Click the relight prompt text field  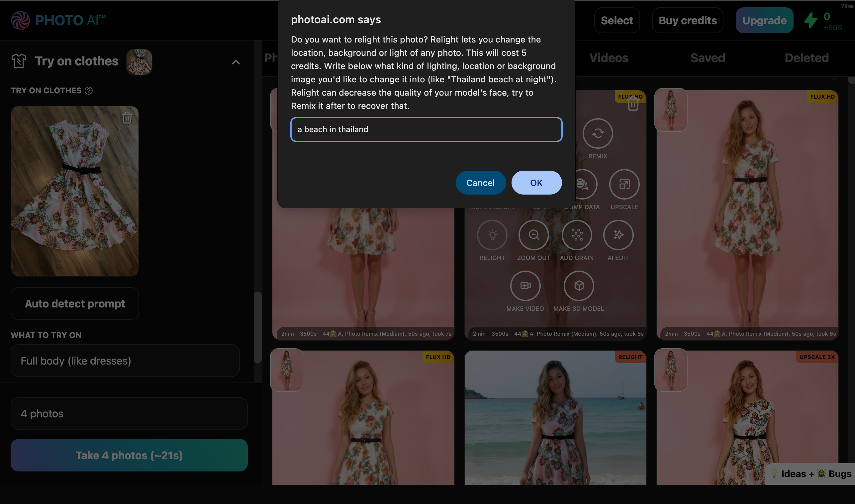coord(426,129)
